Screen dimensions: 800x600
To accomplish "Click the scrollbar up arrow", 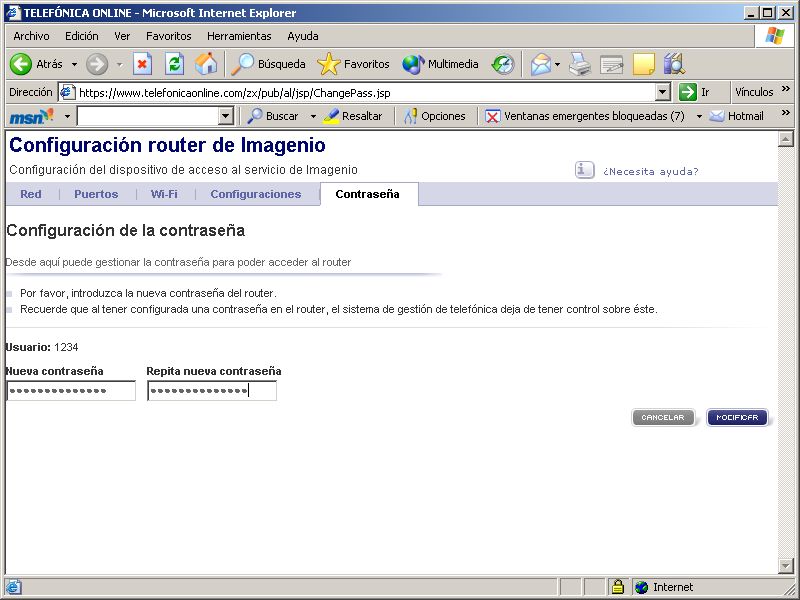I will (x=785, y=139).
